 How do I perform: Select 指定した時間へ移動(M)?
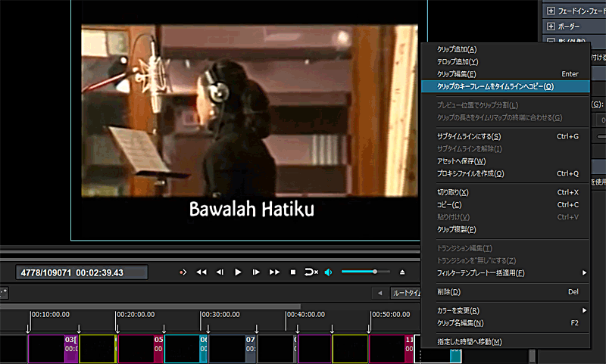(505, 342)
